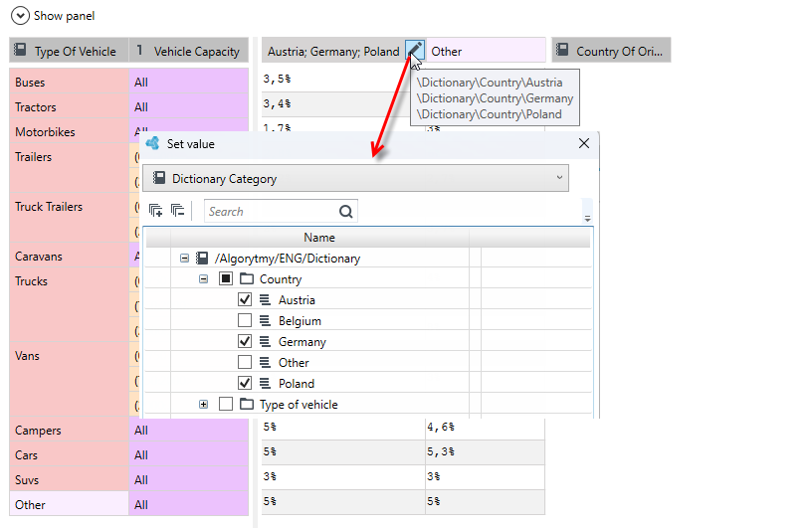Click the All capacity cell for Campers
Image resolution: width=812 pixels, height=528 pixels.
(x=188, y=430)
